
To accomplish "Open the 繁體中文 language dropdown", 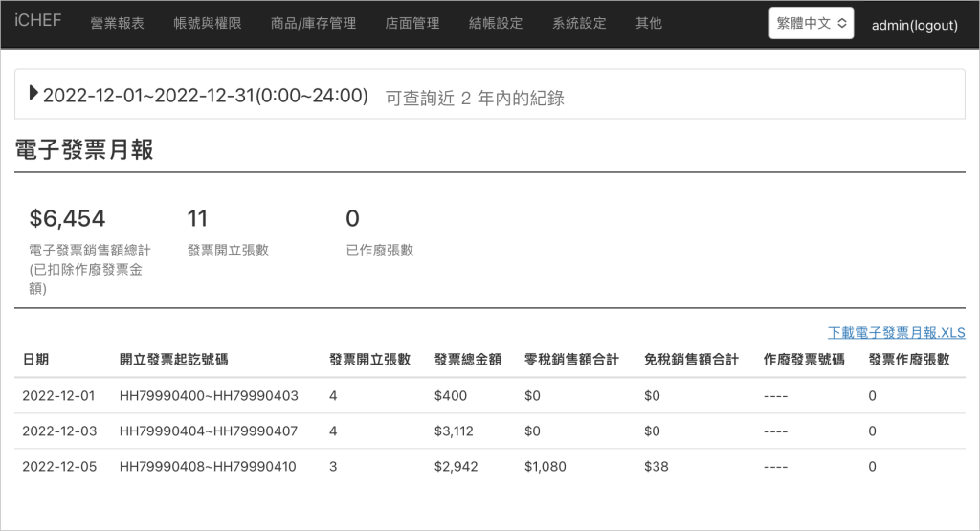I will click(811, 24).
